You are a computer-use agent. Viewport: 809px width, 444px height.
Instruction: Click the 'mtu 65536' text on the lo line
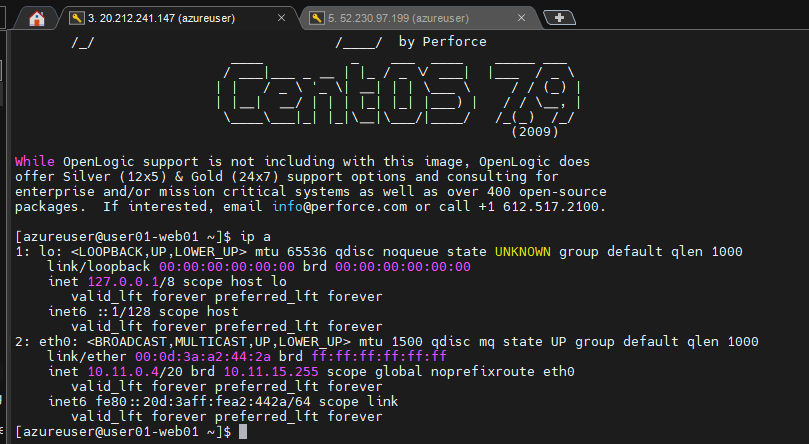point(291,252)
